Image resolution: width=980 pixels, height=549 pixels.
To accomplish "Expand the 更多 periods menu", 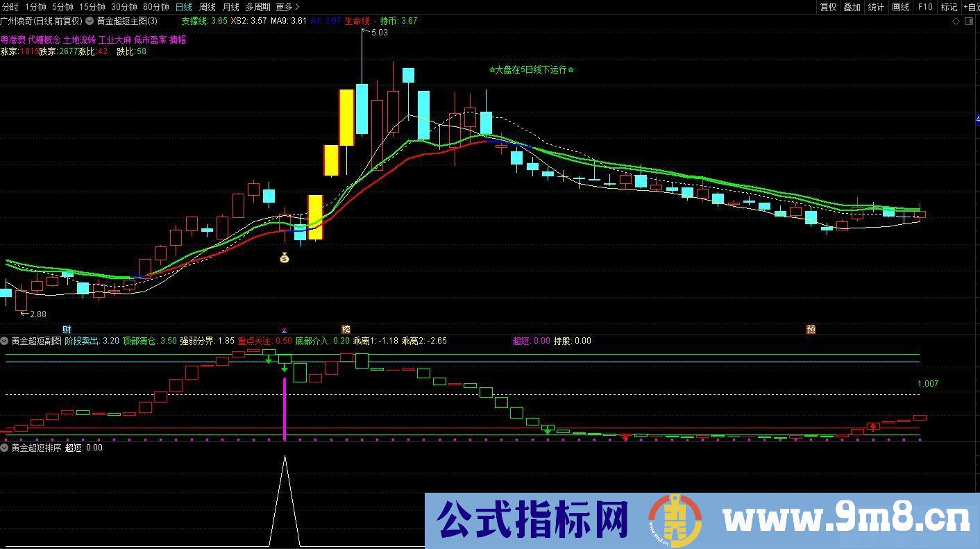I will (x=287, y=7).
